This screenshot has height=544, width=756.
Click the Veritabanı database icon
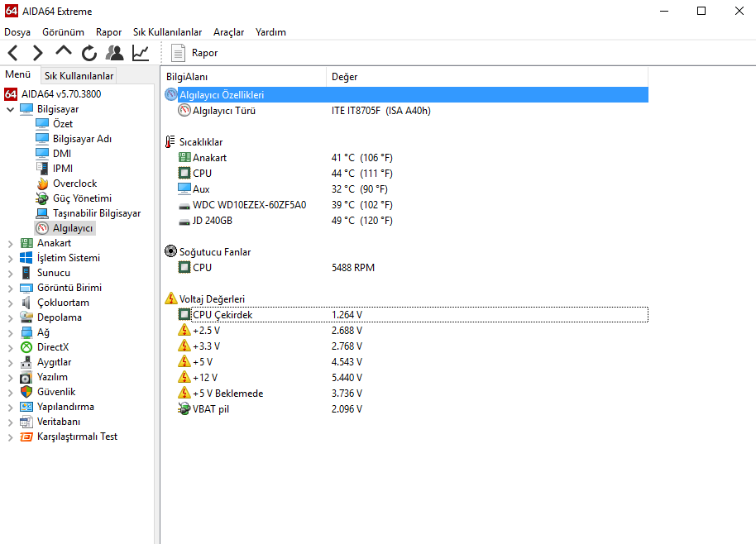(x=26, y=422)
